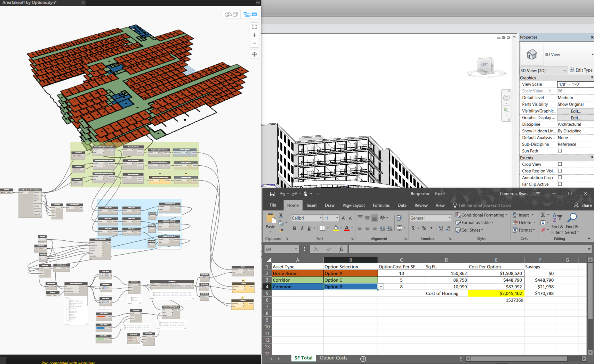
Task: Switch to the Option Costs sheet
Action: click(334, 358)
